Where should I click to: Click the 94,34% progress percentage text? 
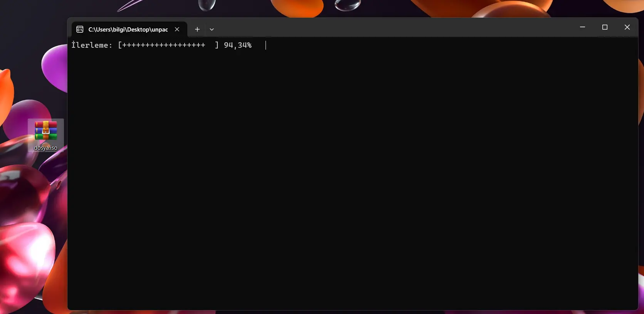(238, 45)
